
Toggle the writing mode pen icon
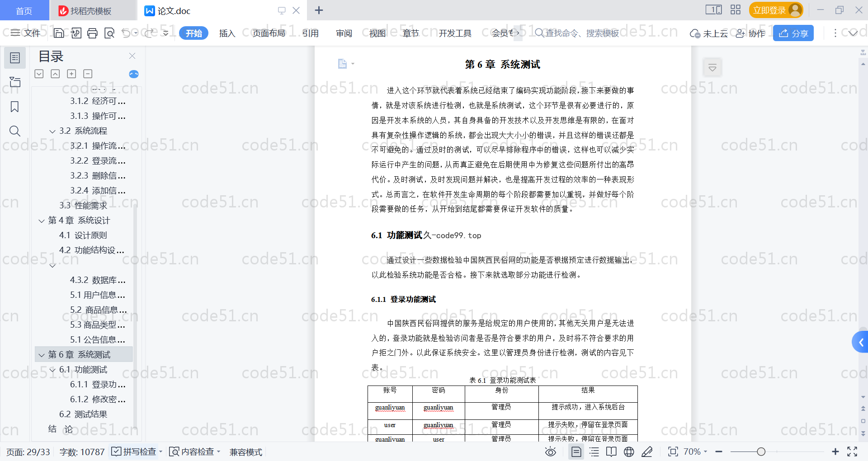[x=647, y=452]
